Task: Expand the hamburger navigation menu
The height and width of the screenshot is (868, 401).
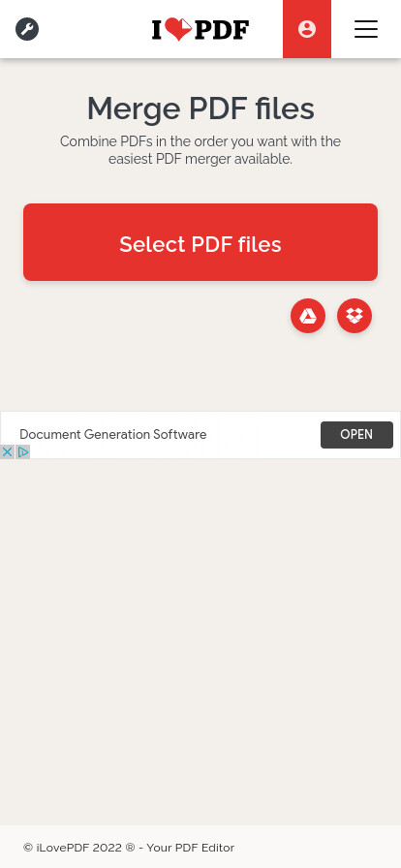Action: pyautogui.click(x=366, y=29)
